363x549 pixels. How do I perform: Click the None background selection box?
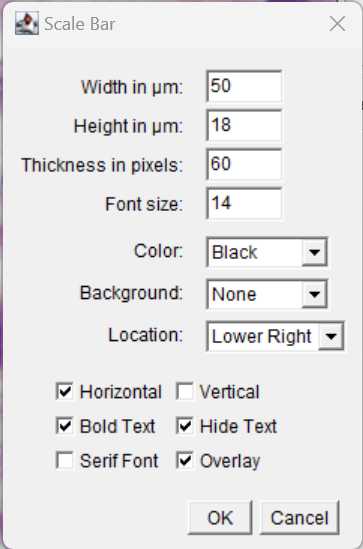[254, 294]
